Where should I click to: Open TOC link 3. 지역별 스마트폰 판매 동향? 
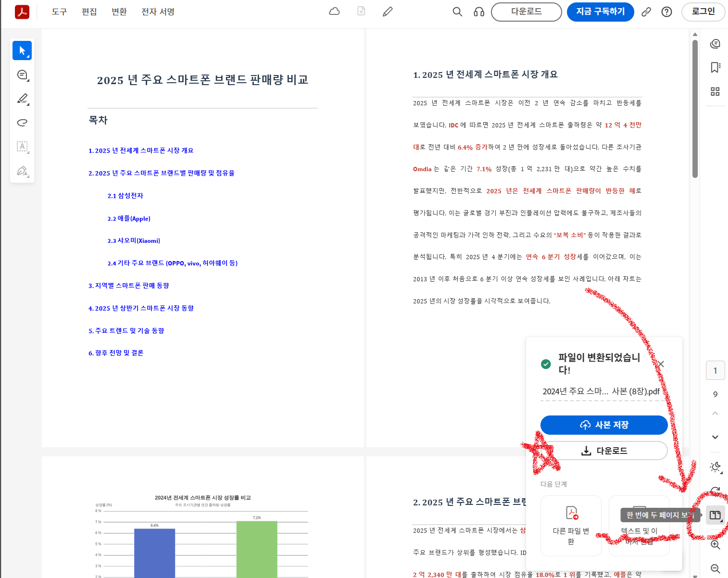click(129, 286)
